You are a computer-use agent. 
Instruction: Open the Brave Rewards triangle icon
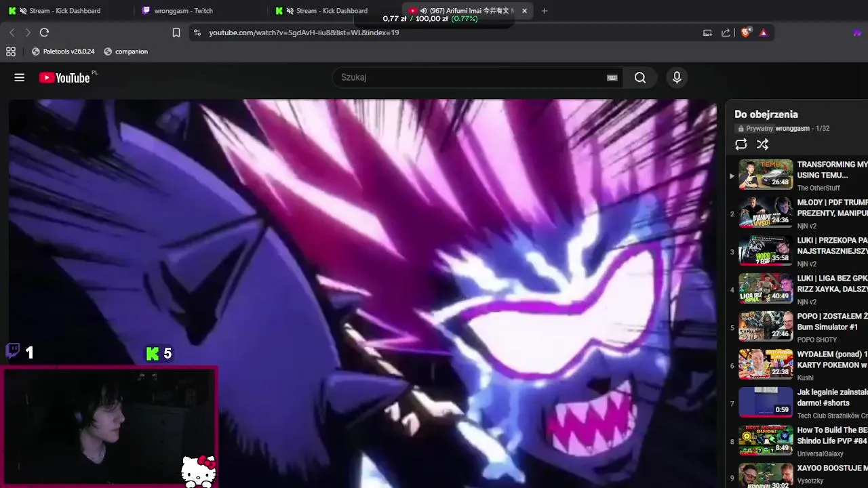pos(764,33)
